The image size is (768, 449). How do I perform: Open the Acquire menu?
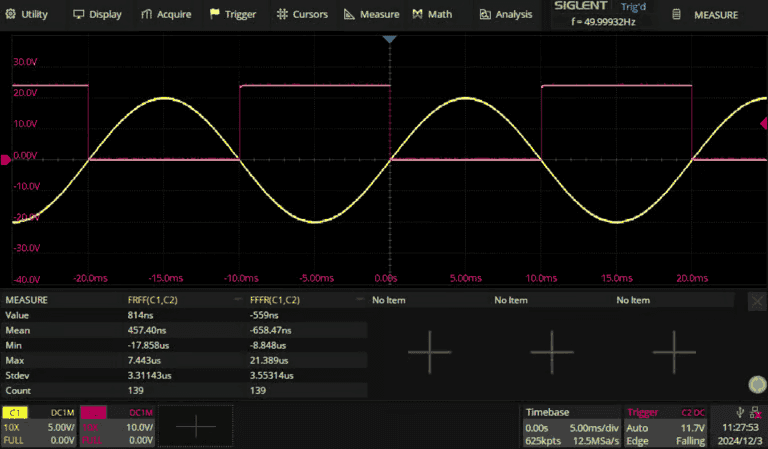(166, 14)
